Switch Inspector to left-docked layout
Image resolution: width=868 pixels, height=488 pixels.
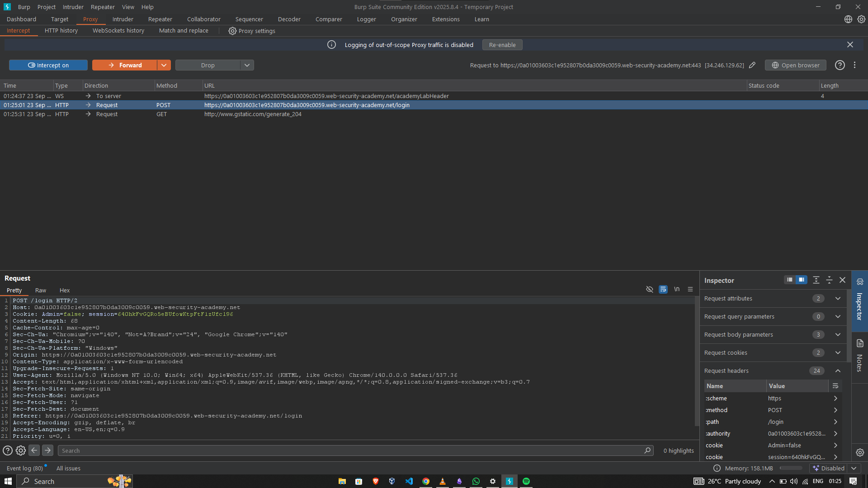pyautogui.click(x=789, y=280)
